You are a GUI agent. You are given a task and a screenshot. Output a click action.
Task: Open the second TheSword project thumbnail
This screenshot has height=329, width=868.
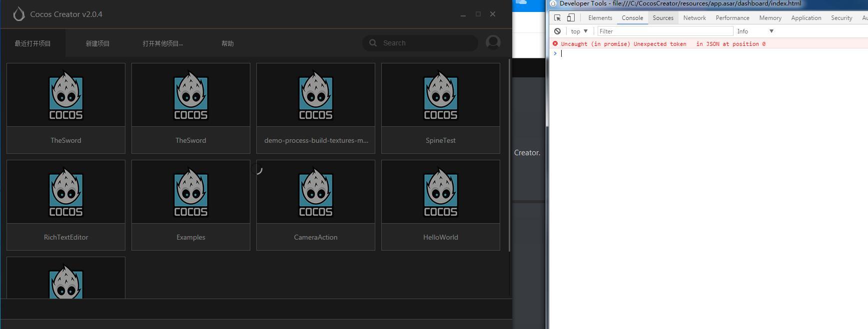pyautogui.click(x=191, y=95)
